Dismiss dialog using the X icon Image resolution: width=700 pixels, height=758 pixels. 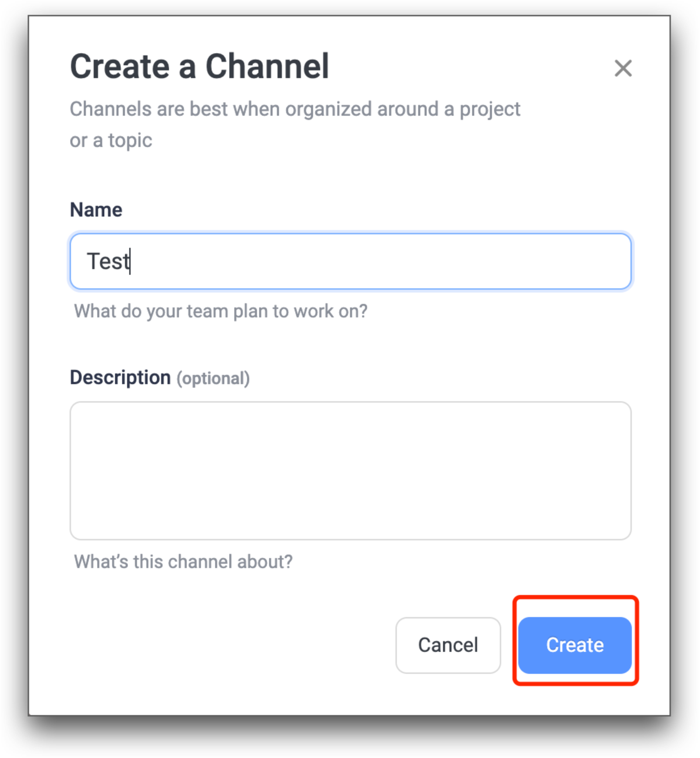coord(623,68)
